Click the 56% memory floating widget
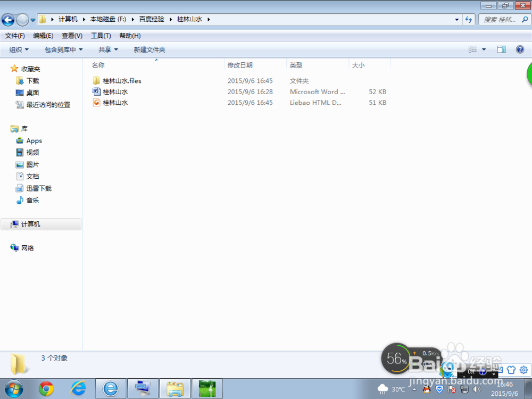The width and height of the screenshot is (532, 399). click(396, 359)
